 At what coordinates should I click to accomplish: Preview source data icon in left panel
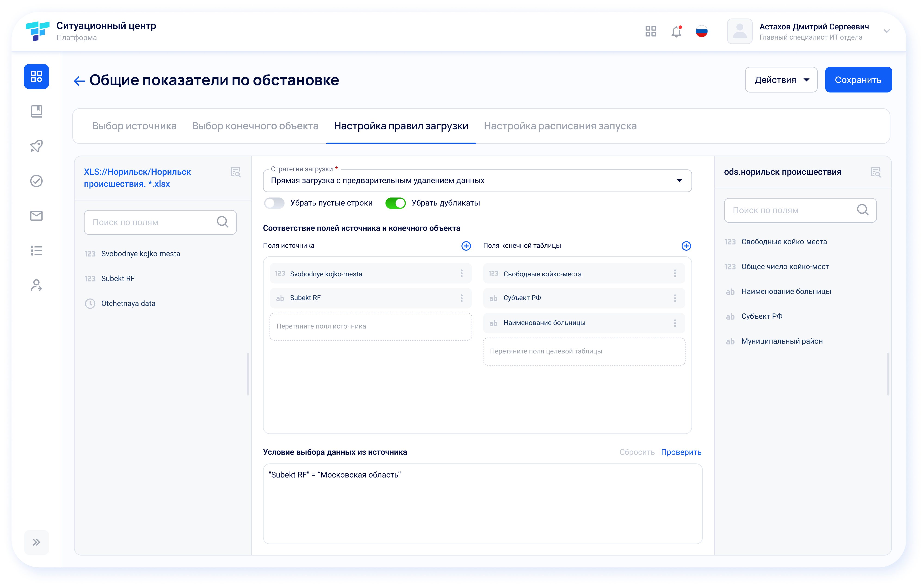click(236, 172)
